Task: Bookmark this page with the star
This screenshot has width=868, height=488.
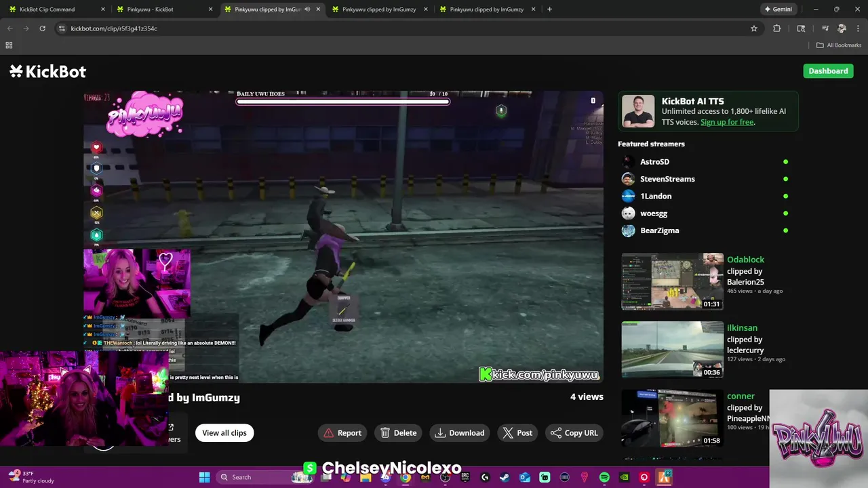Action: [753, 28]
